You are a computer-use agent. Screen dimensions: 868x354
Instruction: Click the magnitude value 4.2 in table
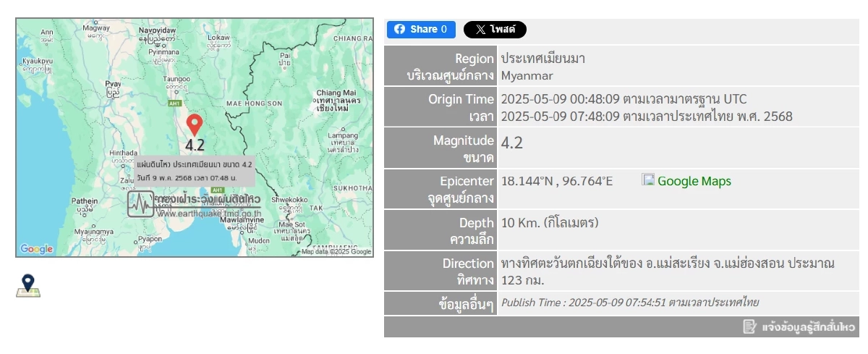coord(512,143)
